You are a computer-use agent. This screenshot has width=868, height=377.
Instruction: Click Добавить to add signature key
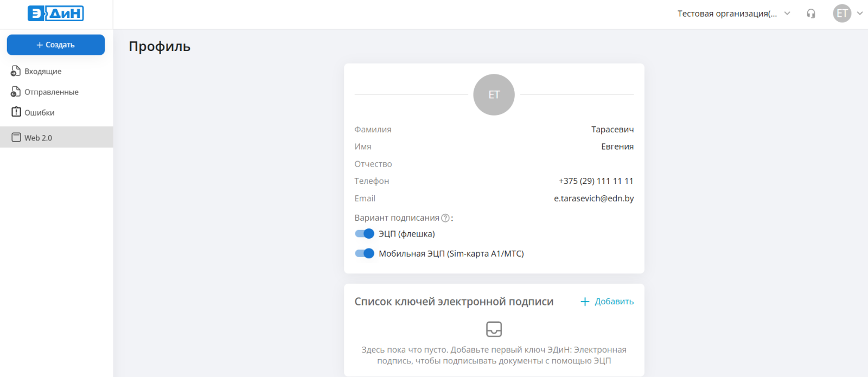[x=607, y=302]
